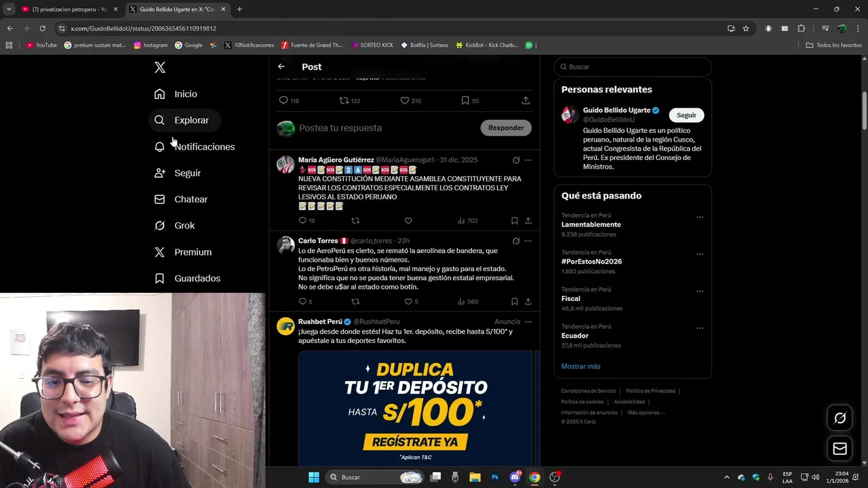Reply to Carlo Torres's post with 5 replies
Screen dimensions: 868x488
[305, 302]
